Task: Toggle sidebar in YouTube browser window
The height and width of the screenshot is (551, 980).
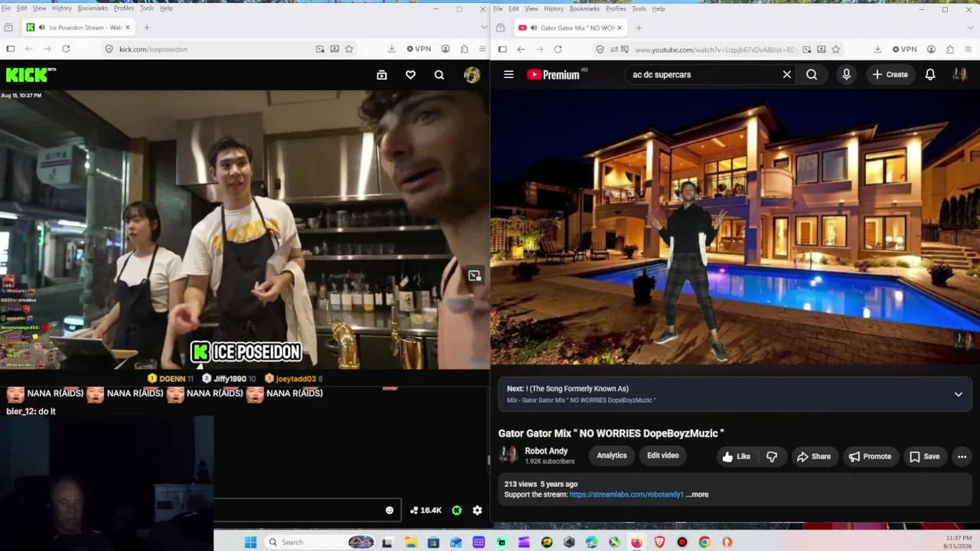Action: point(502,49)
